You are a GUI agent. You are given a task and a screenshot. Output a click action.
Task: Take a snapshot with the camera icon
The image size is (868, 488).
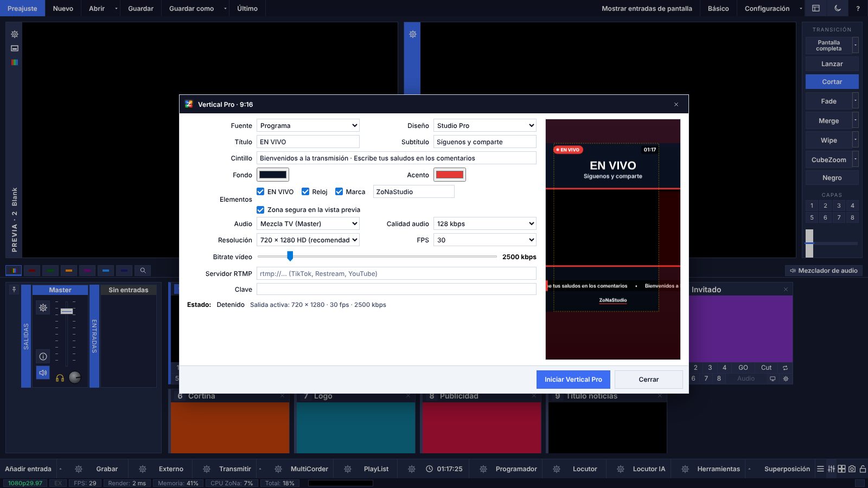[x=852, y=469]
